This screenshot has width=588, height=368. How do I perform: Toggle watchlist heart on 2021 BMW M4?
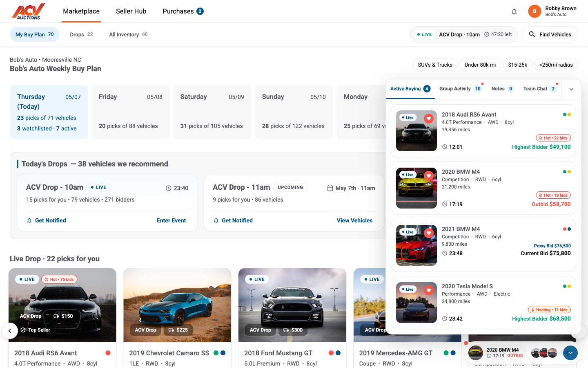tap(428, 233)
